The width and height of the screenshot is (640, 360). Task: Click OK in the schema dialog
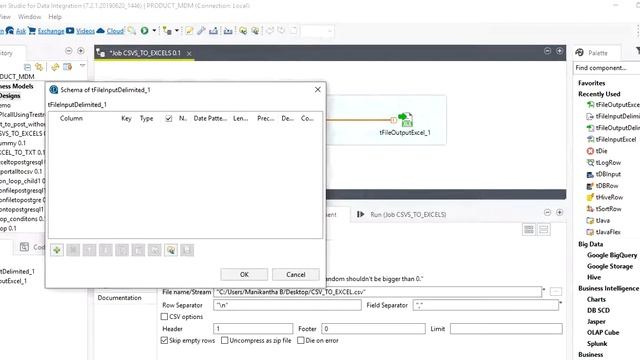(244, 274)
